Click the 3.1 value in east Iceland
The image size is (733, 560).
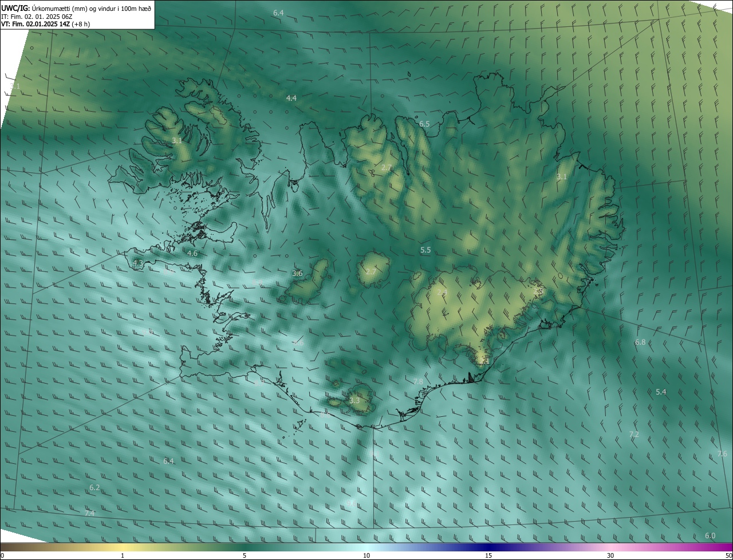pos(562,177)
